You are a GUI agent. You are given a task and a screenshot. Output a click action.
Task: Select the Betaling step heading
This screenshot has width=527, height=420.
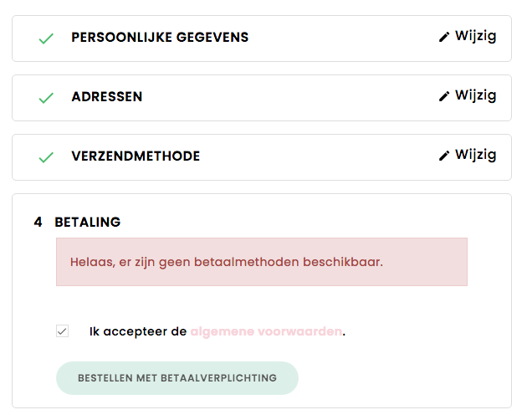coord(88,223)
